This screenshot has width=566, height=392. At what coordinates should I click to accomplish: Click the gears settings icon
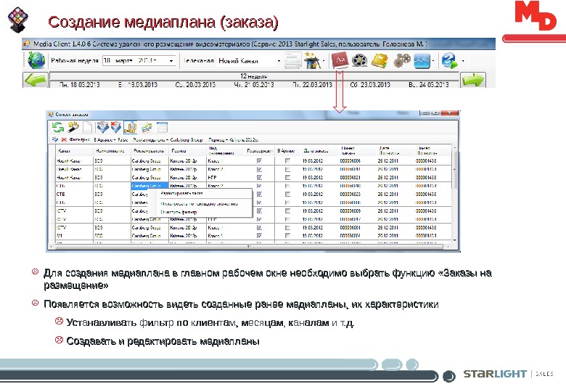(x=401, y=60)
